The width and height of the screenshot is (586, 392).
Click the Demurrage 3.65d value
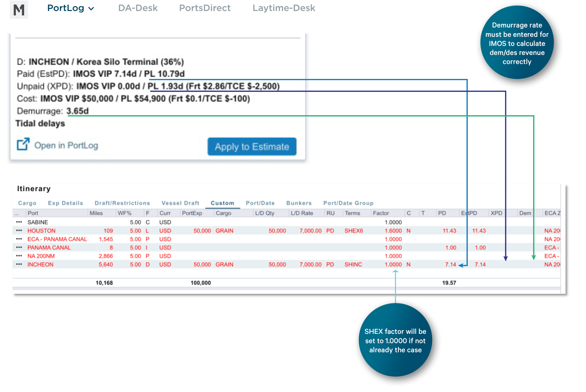click(x=77, y=111)
